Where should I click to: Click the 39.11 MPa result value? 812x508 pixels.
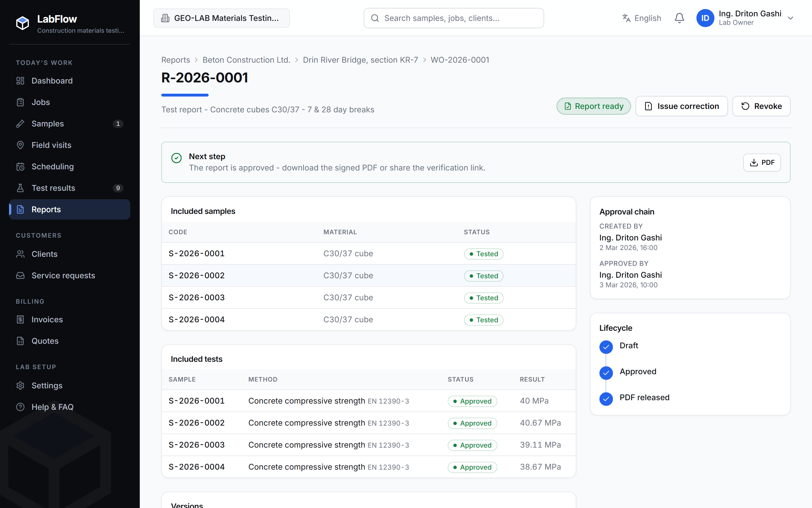[x=540, y=445]
